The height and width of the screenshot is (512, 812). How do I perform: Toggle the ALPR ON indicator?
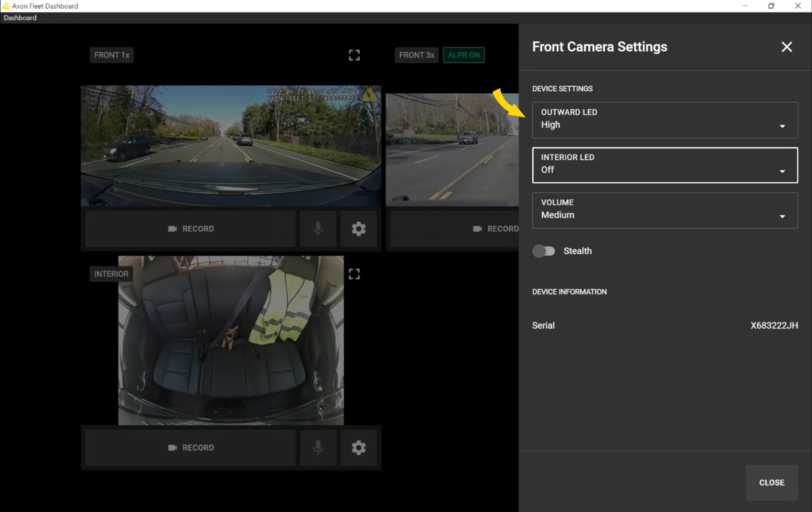(x=464, y=55)
